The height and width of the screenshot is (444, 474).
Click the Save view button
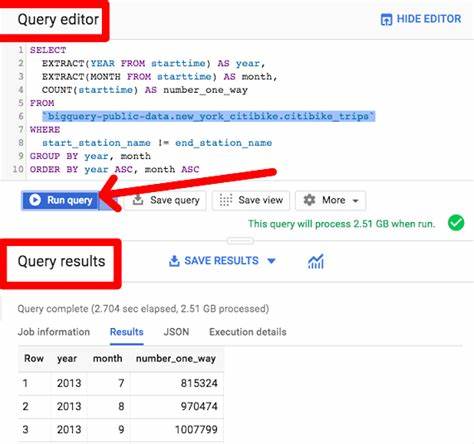(251, 200)
